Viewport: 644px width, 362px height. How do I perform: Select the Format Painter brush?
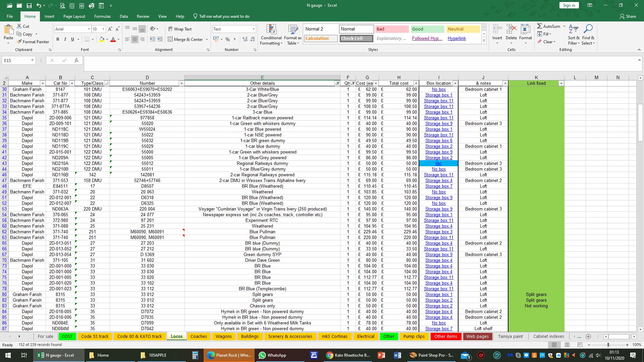click(33, 42)
